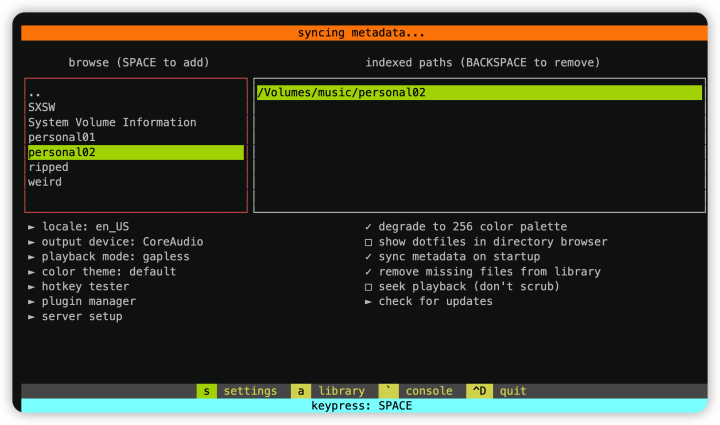Toggle remove missing files from library
The height and width of the screenshot is (425, 720).
pyautogui.click(x=483, y=272)
